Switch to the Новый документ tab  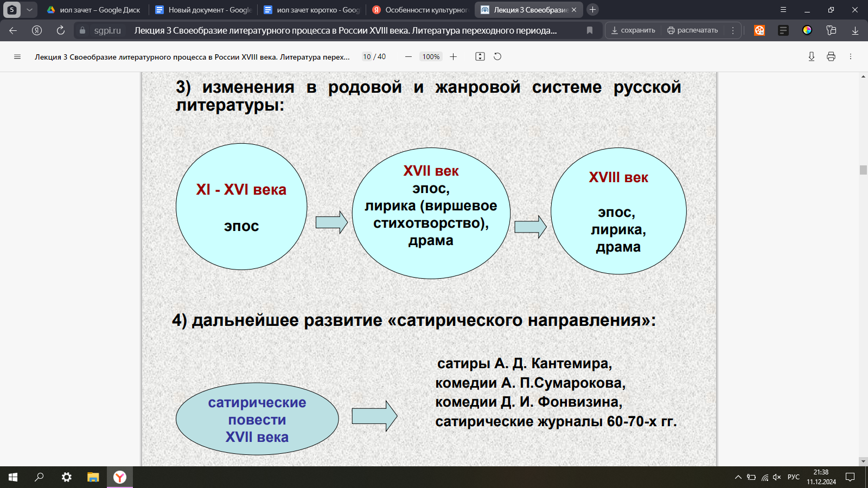coord(203,10)
